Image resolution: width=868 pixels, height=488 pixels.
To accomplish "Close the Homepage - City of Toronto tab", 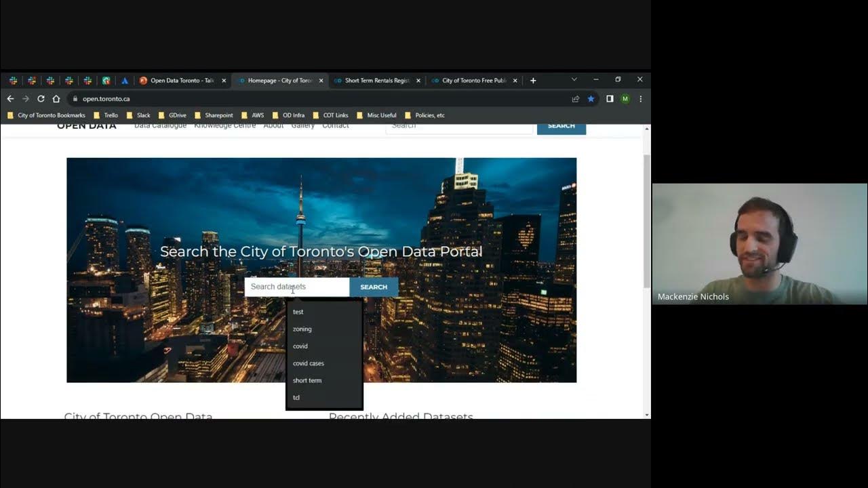I will pos(321,81).
